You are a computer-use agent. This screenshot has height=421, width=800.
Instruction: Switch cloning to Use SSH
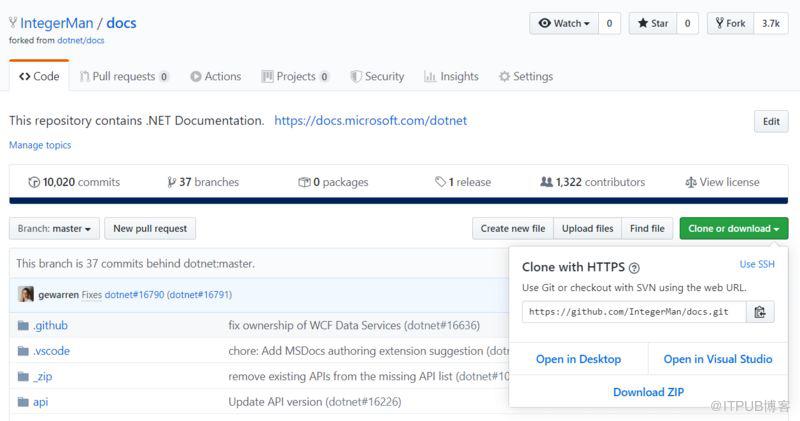click(x=757, y=264)
